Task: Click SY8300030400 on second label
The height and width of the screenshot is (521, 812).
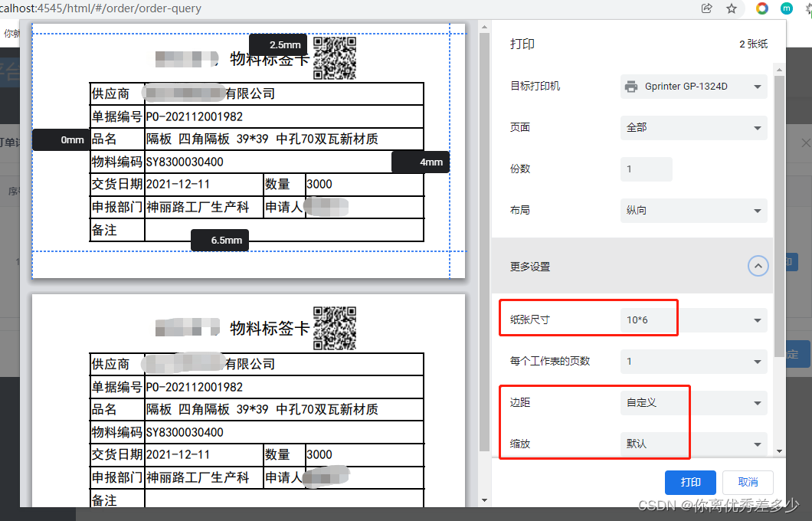Action: [x=185, y=432]
